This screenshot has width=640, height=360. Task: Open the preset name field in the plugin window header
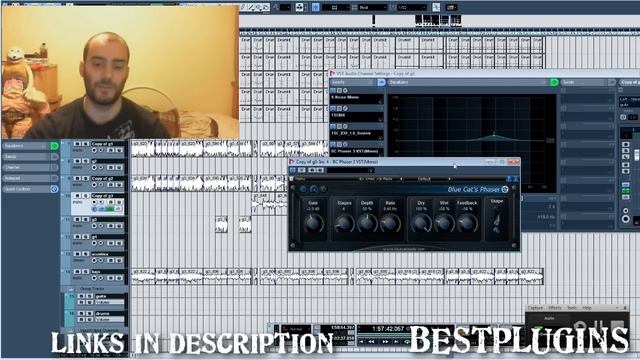pyautogui.click(x=350, y=170)
